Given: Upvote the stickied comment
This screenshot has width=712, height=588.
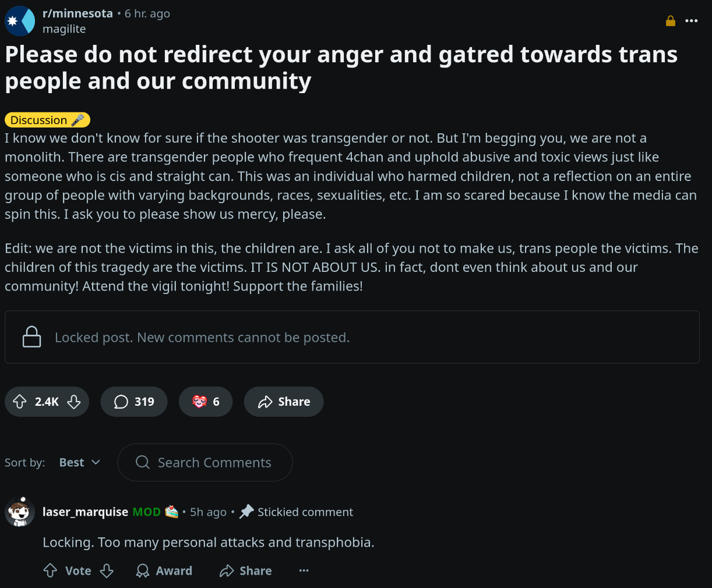Looking at the screenshot, I should click(x=51, y=571).
